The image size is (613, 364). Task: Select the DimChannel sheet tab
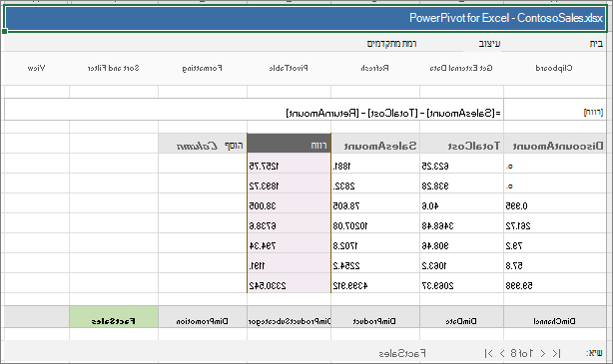pyautogui.click(x=554, y=317)
